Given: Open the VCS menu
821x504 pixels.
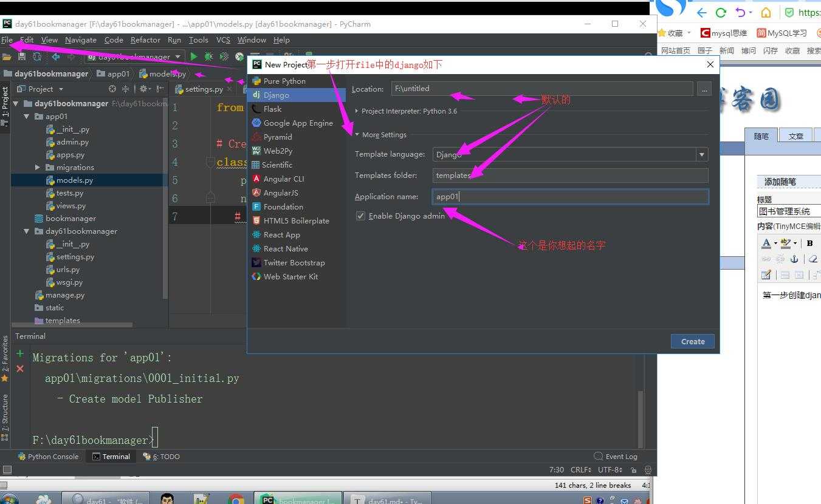Looking at the screenshot, I should 223,39.
